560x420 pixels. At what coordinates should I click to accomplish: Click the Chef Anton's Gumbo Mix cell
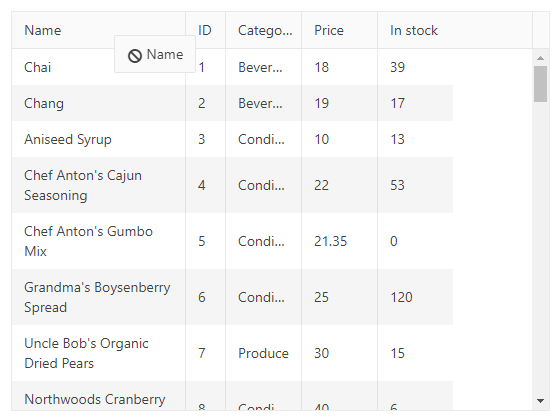click(99, 241)
